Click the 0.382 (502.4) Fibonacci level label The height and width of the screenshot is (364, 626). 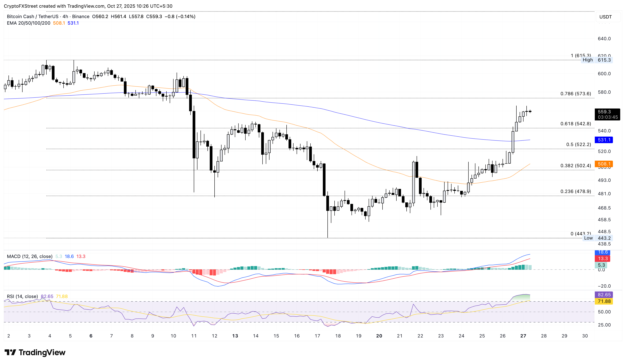[x=575, y=166]
